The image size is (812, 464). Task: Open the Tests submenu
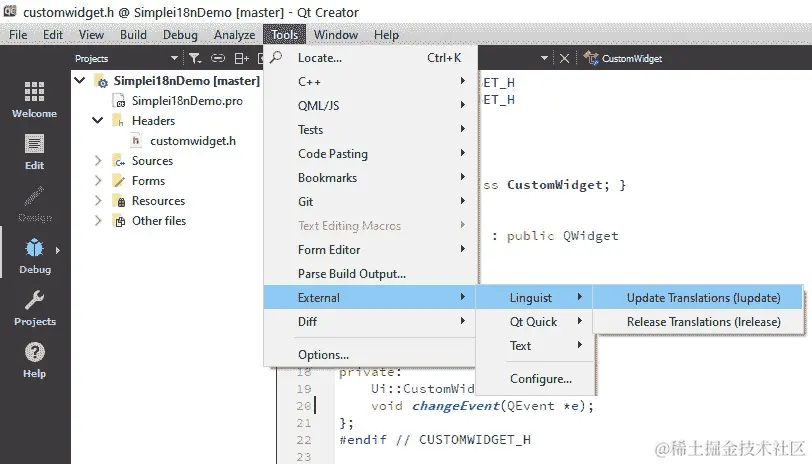(x=370, y=129)
